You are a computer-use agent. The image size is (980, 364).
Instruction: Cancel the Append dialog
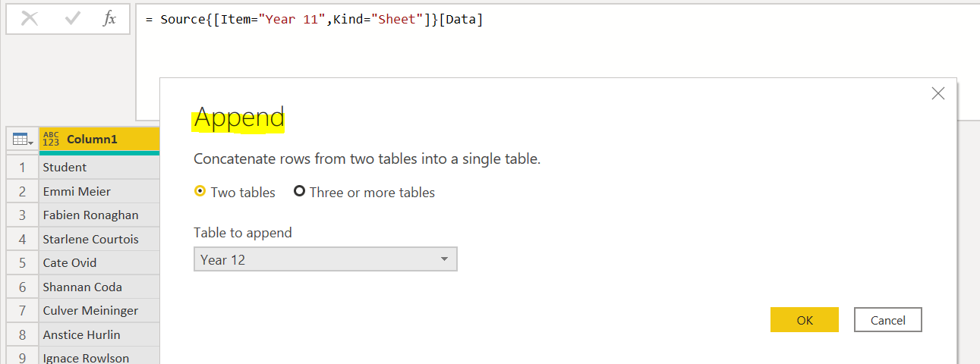[887, 320]
